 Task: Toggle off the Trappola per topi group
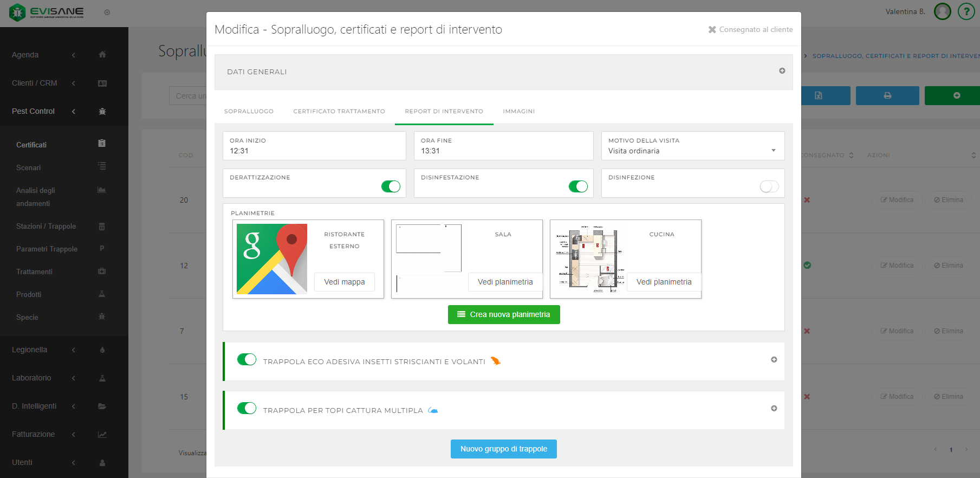click(247, 408)
